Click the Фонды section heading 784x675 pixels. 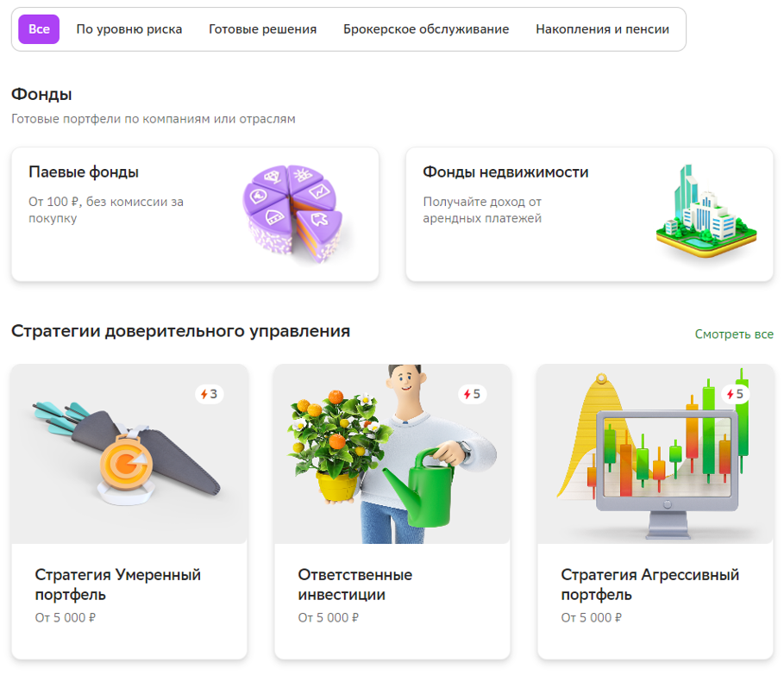[x=41, y=95]
